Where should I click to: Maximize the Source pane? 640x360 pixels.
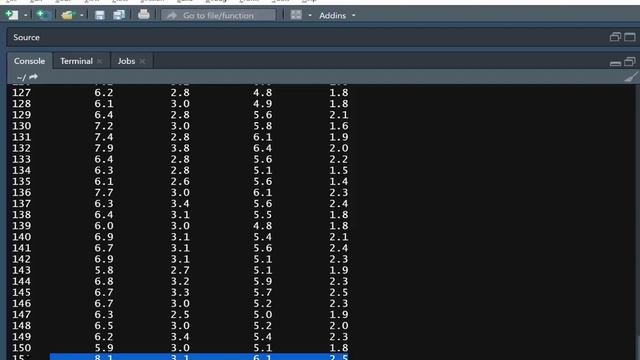tap(630, 37)
